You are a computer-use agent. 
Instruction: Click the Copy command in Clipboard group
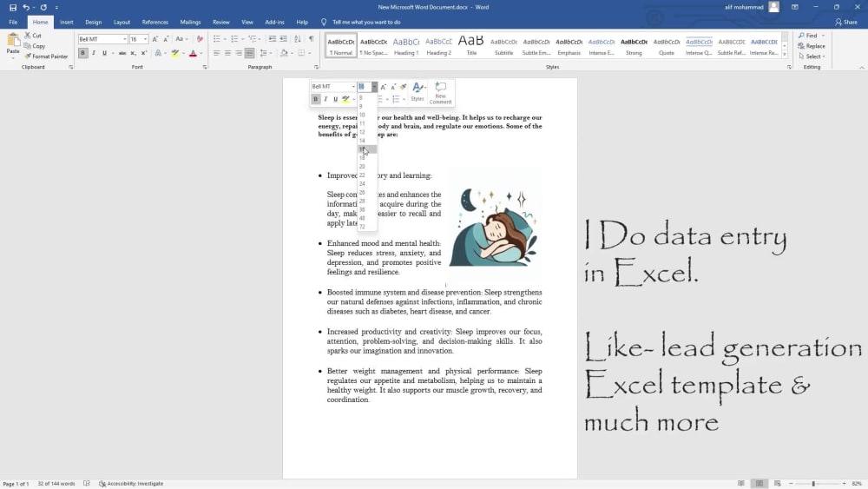point(35,46)
